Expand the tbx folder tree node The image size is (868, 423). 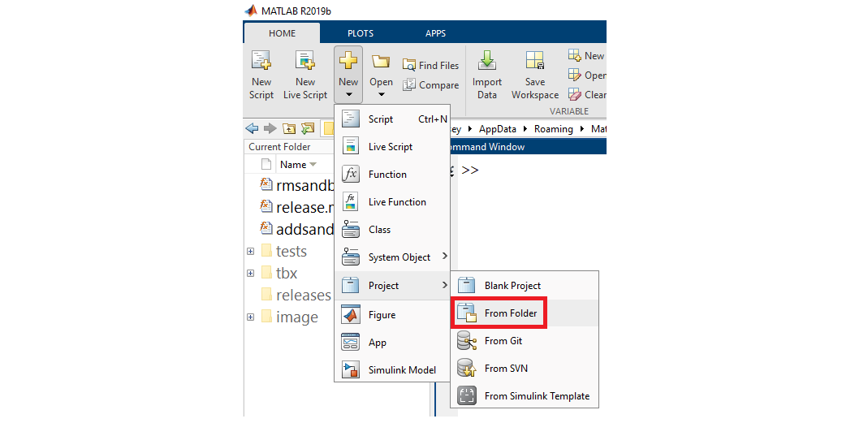point(250,274)
